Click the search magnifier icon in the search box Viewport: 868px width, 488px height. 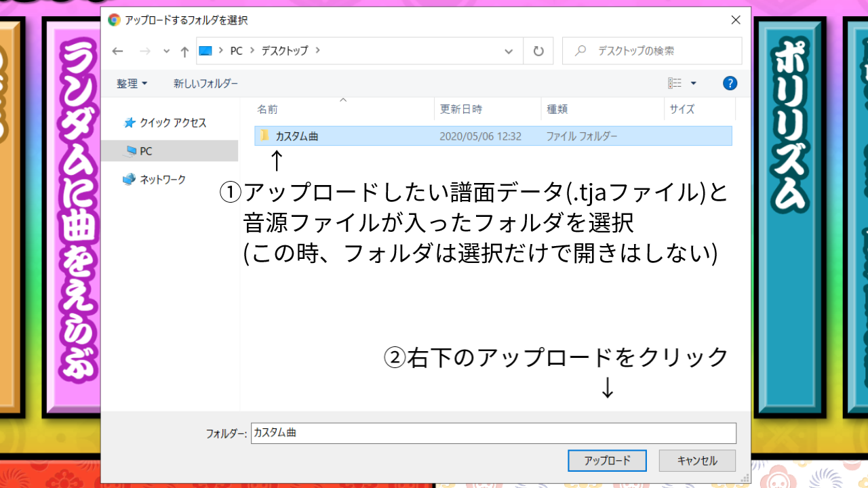point(580,50)
